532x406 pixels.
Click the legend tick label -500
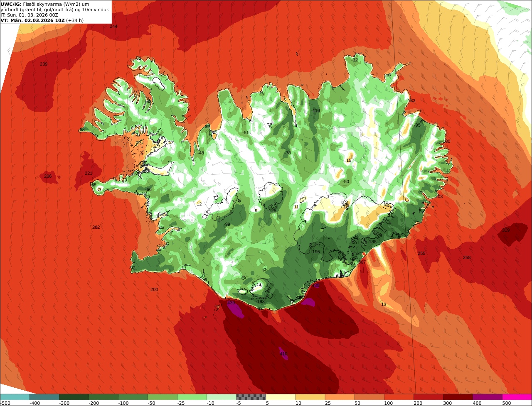(6, 403)
